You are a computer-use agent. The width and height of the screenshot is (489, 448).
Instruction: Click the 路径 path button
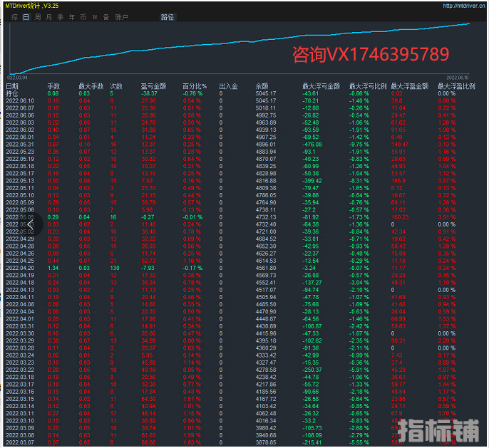167,16
